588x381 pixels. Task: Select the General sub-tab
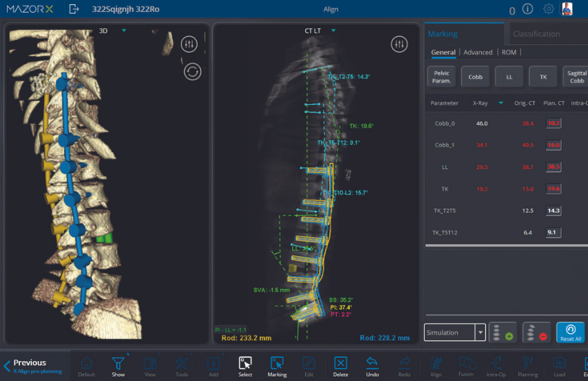(x=443, y=53)
